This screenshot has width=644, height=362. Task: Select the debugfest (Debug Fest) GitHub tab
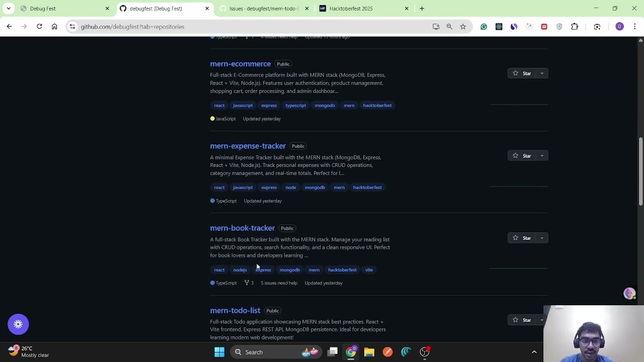165,9
